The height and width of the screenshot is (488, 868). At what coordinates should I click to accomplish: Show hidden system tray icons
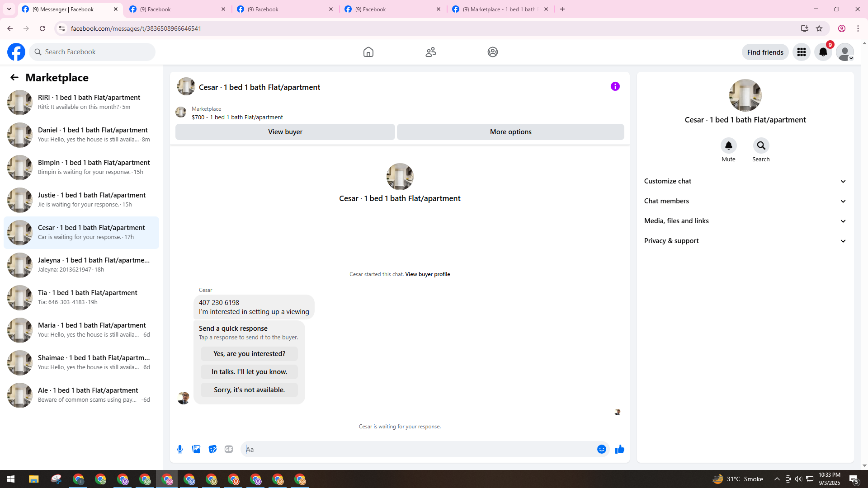coord(777,479)
